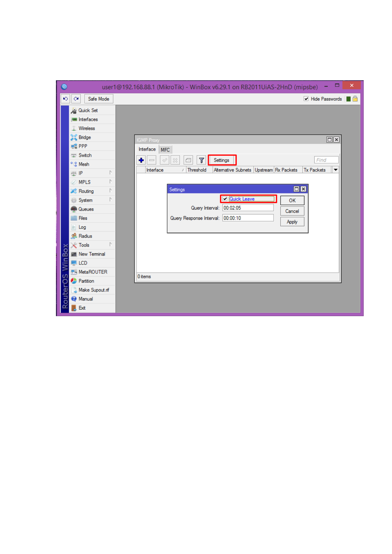
Task: Click the filter funnel button
Action: [x=201, y=160]
